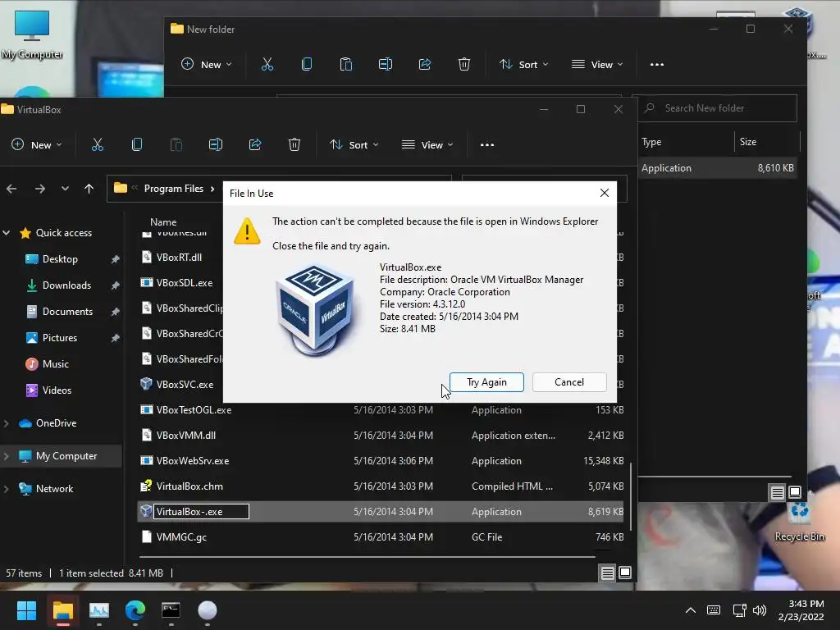Switch VirtualBox window to large thumbnails view
The height and width of the screenshot is (630, 840).
pyautogui.click(x=624, y=573)
